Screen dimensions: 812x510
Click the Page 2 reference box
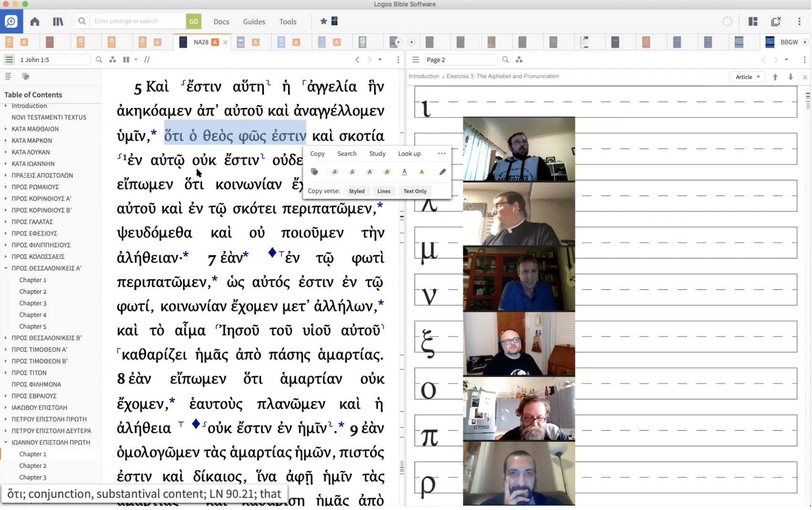[461, 60]
